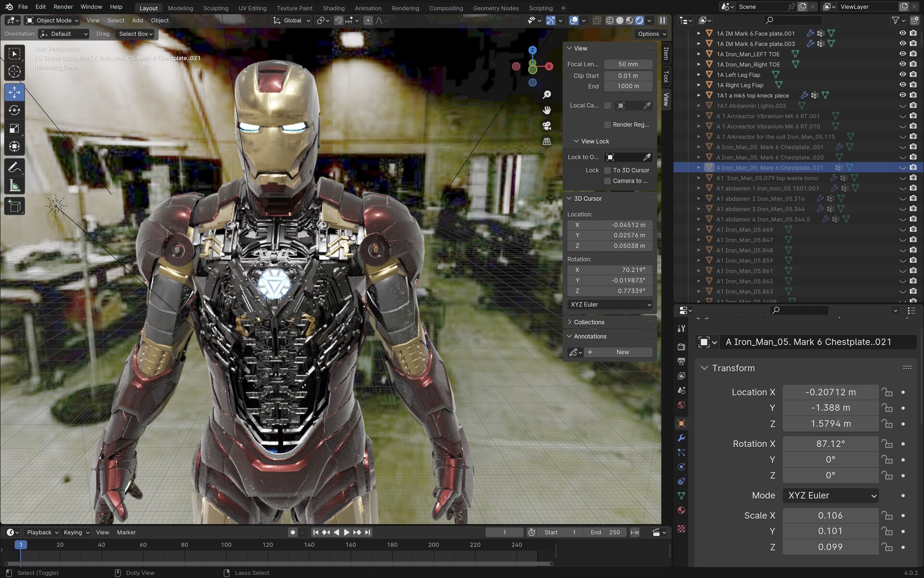Select the Add Cube tool
Image resolution: width=924 pixels, height=578 pixels.
(14, 207)
